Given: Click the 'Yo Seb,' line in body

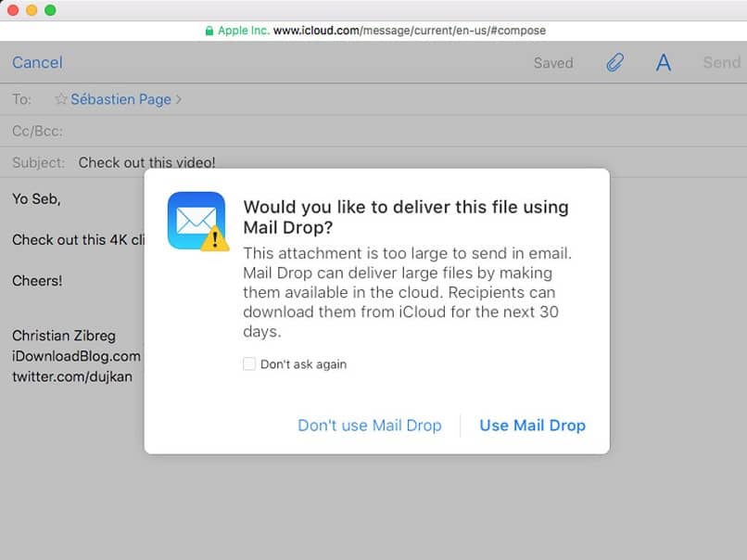Looking at the screenshot, I should click(x=36, y=198).
